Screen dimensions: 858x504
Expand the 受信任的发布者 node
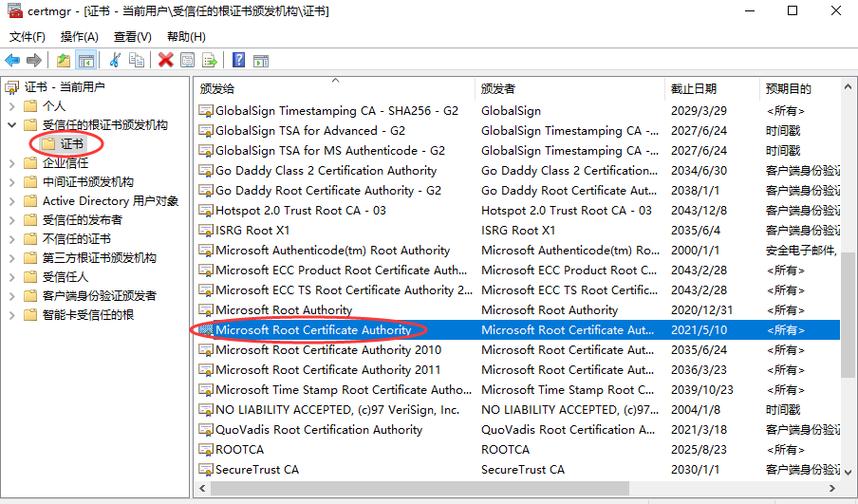tap(12, 220)
